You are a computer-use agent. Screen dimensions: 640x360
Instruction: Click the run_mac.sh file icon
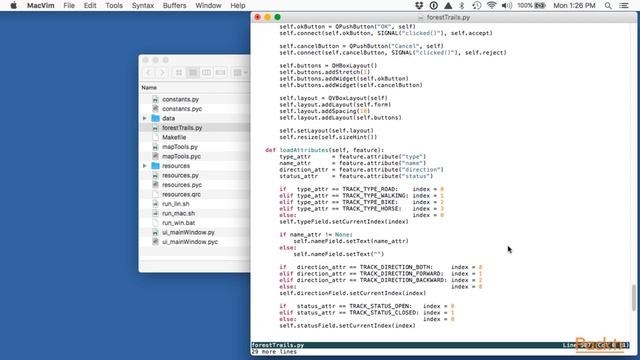(155, 213)
